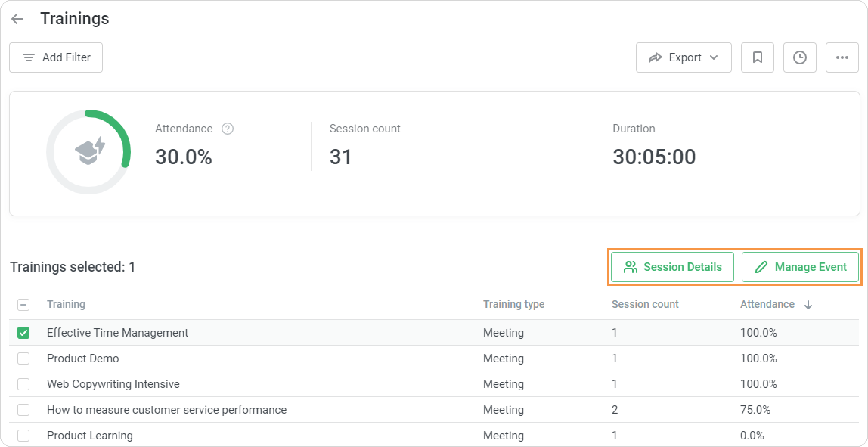868x447 pixels.
Task: Open the clock history icon button
Action: coord(800,57)
